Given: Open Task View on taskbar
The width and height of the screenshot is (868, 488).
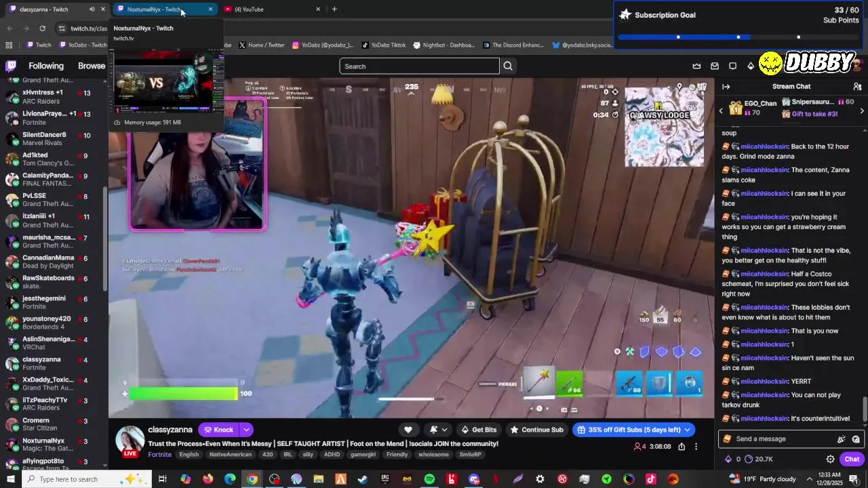Looking at the screenshot, I should coord(163,479).
